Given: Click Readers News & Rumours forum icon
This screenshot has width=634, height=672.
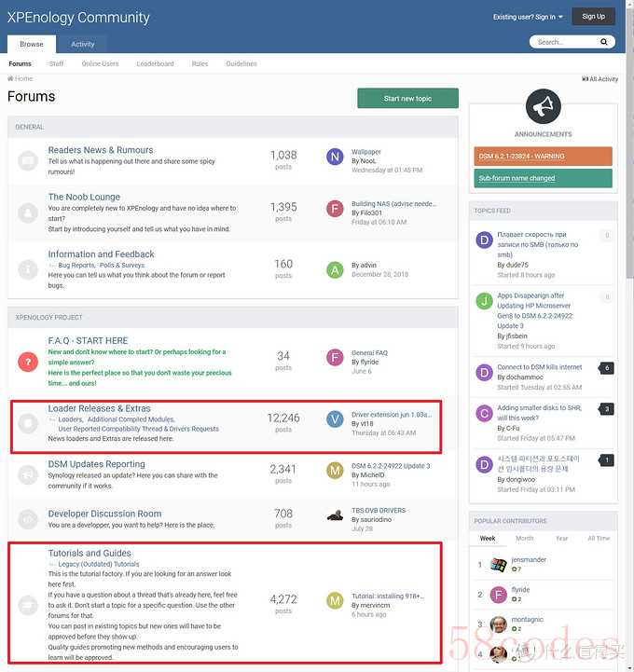Looking at the screenshot, I should point(28,160).
